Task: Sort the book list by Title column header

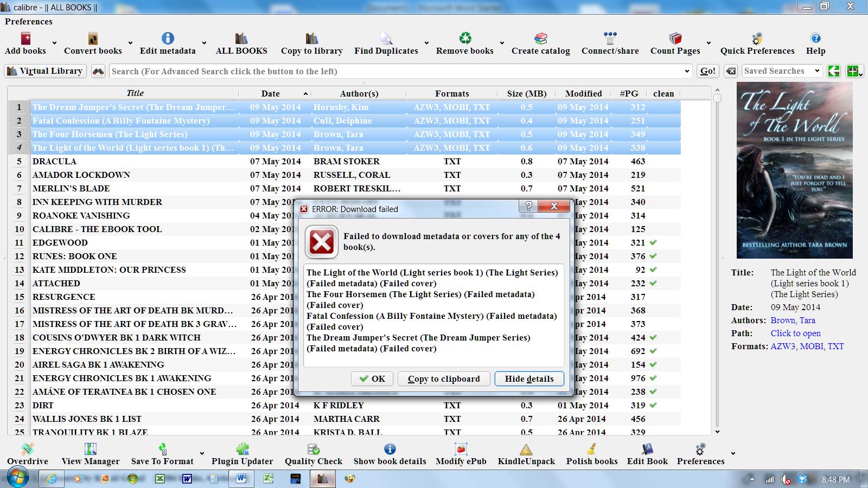Action: 135,93
